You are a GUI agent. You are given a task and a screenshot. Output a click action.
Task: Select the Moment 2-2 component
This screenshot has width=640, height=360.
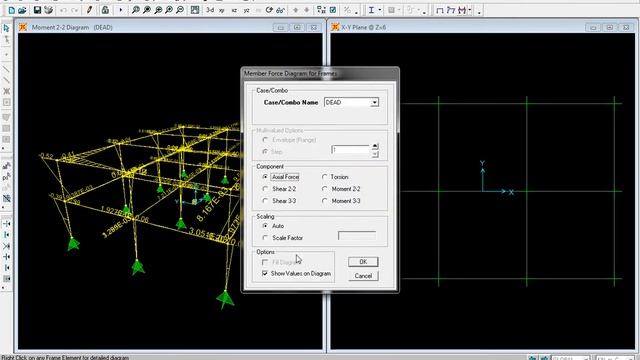click(325, 189)
